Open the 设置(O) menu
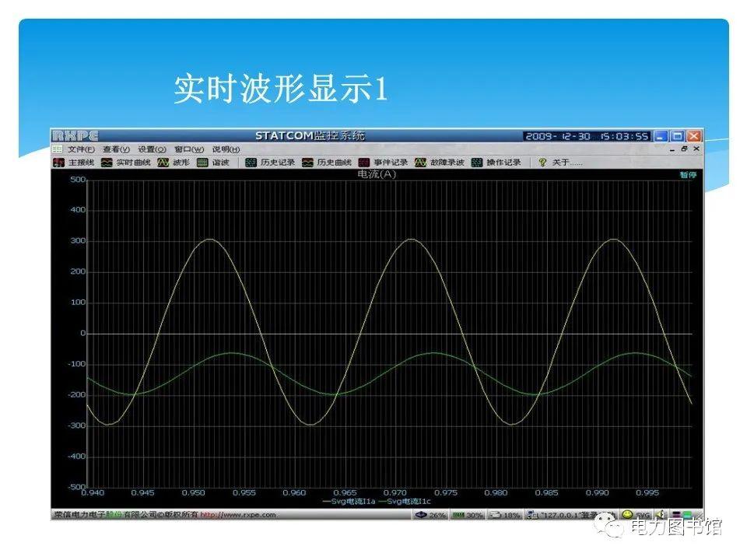Screen dimensions: 747x560 (x=152, y=149)
